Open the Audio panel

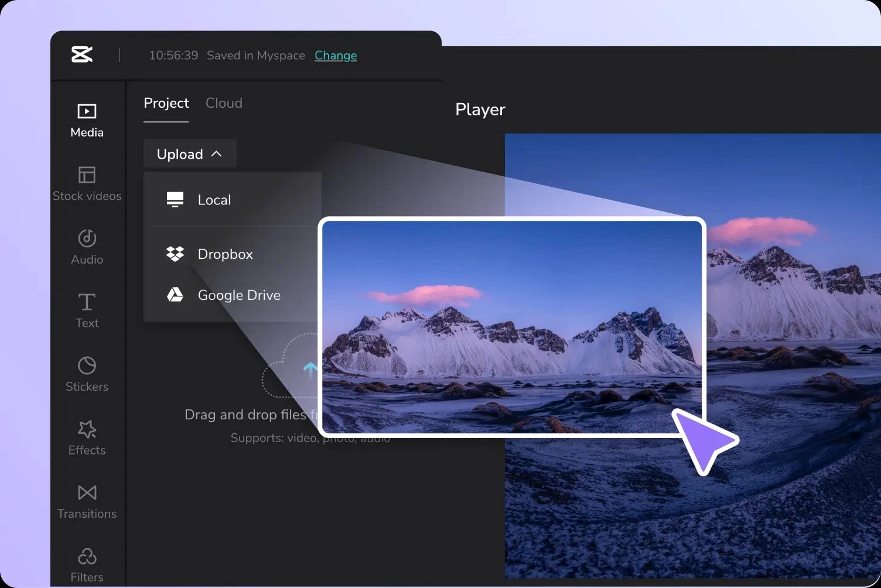(x=87, y=247)
